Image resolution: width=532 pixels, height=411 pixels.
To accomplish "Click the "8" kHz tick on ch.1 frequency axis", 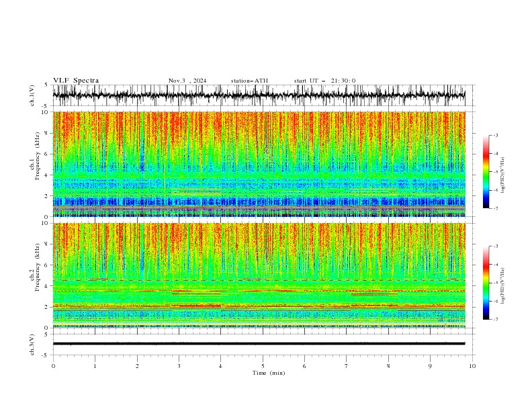I will click(47, 133).
